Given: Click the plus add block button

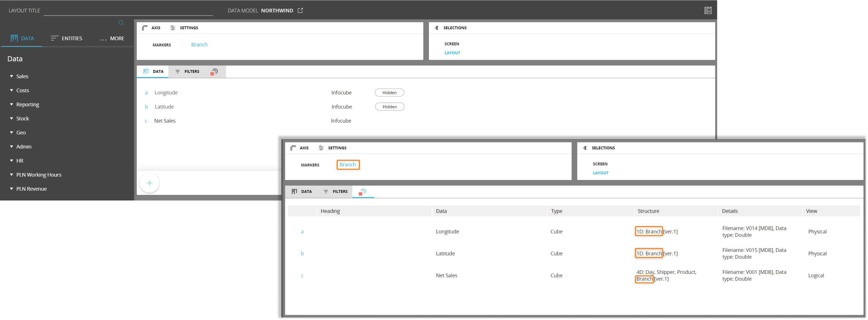Looking at the screenshot, I should (149, 183).
